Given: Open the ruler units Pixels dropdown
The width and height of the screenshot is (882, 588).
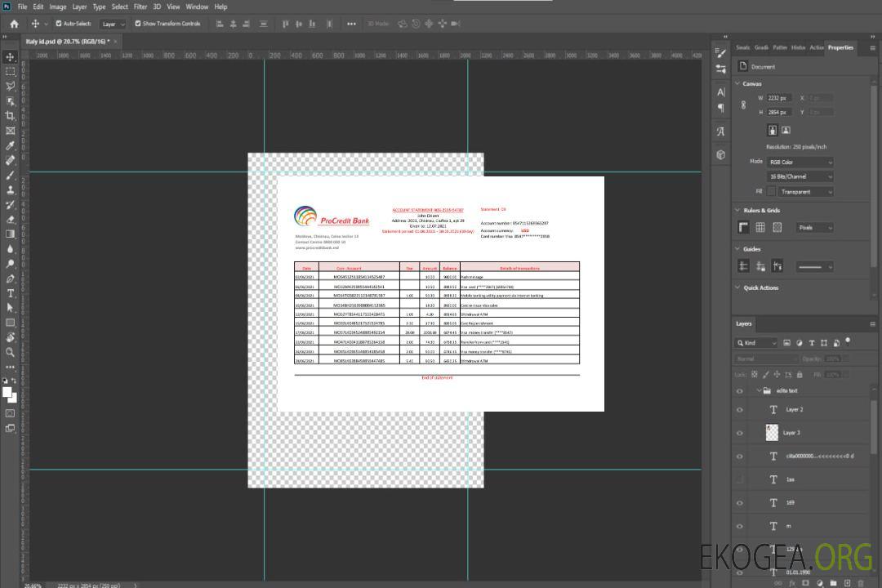Looking at the screenshot, I should point(815,228).
